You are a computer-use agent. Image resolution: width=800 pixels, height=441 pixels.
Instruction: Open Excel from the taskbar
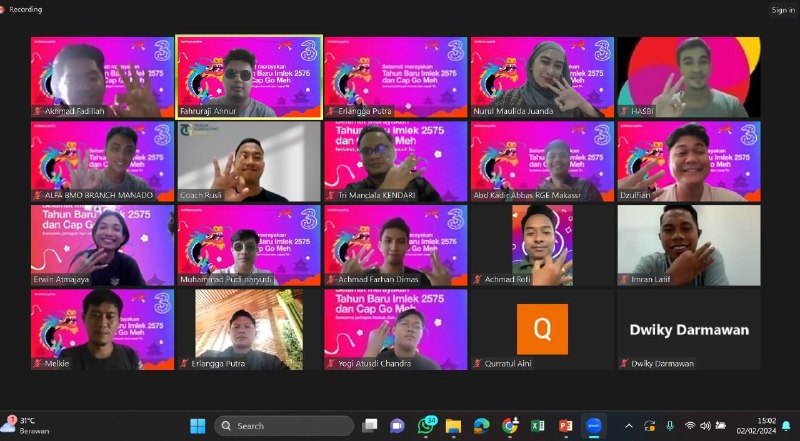point(537,426)
